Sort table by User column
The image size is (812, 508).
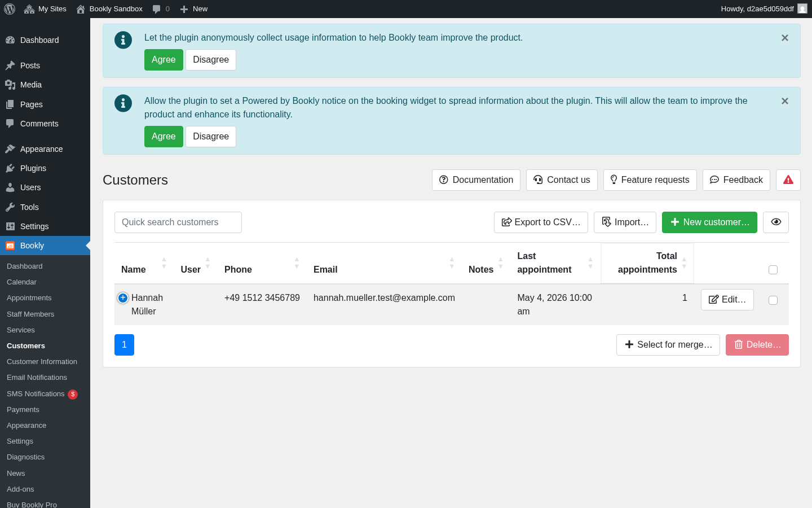(196, 264)
